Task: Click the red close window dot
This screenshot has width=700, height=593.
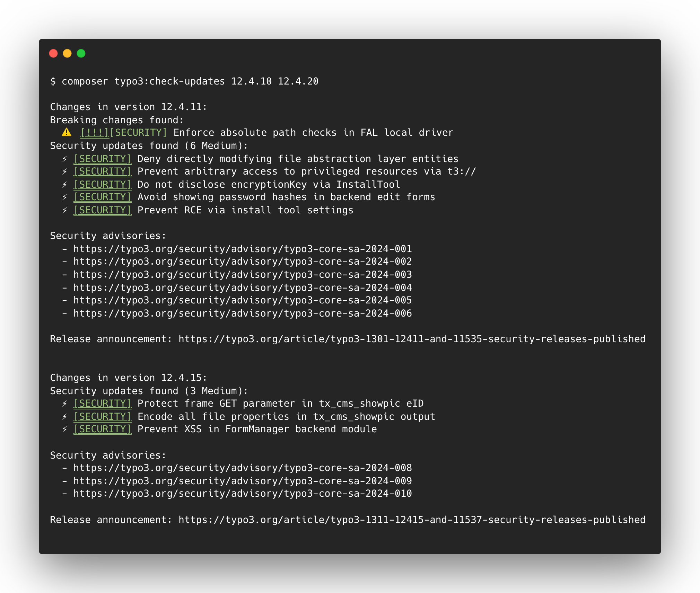Action: tap(53, 53)
